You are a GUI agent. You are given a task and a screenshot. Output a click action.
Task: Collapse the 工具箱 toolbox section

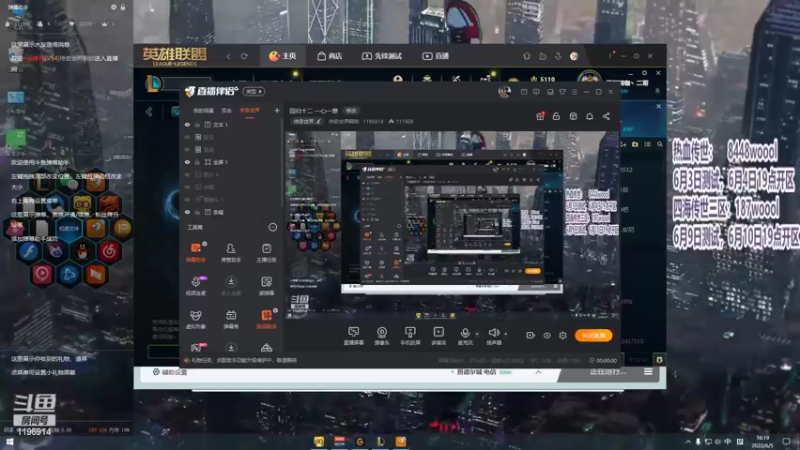pos(272,227)
